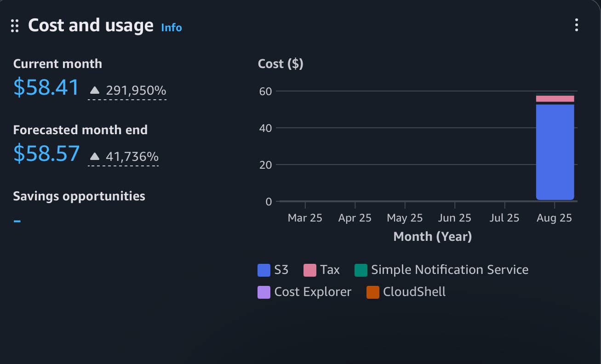Click the $58.57 forecasted month end amount

coord(46,154)
